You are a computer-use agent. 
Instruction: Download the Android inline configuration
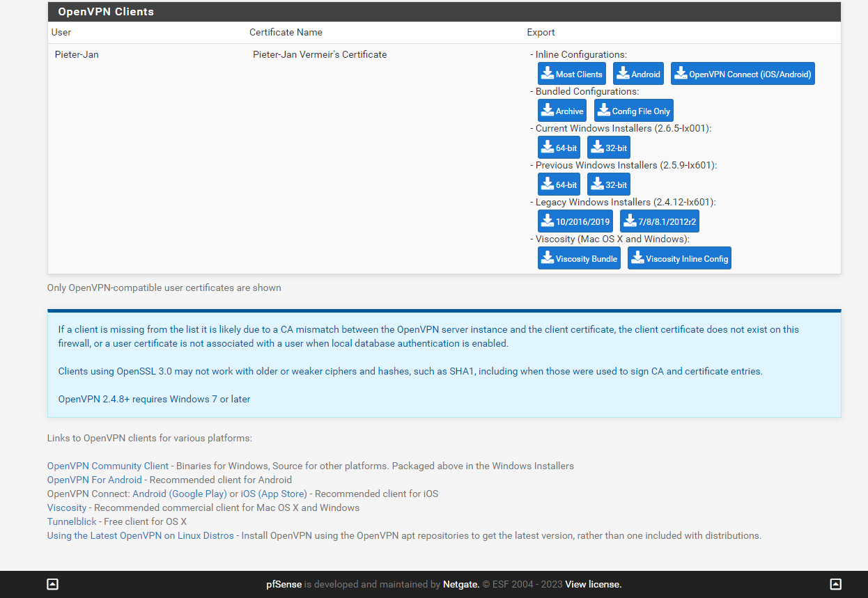click(x=638, y=74)
